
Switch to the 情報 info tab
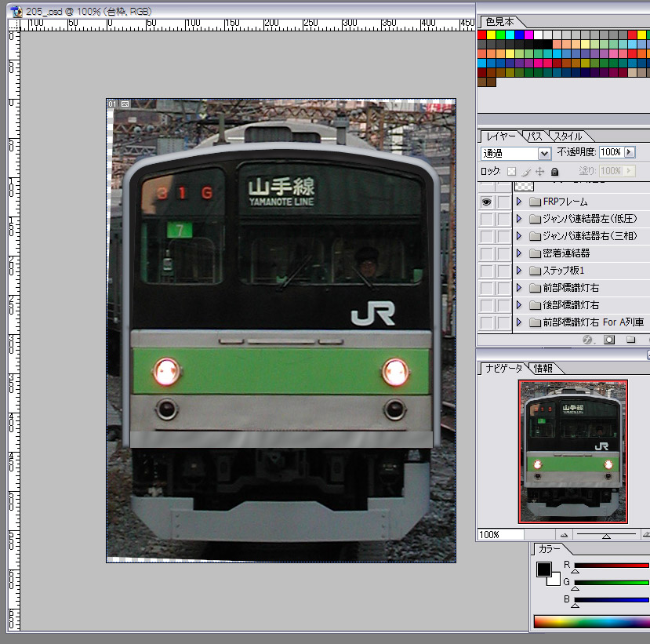[543, 368]
